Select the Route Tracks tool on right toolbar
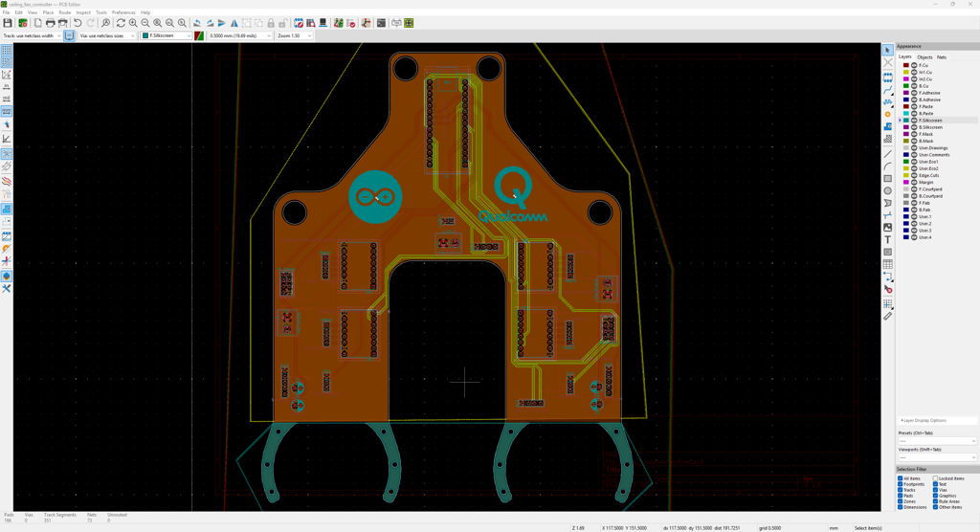This screenshot has width=980, height=532. point(887,90)
